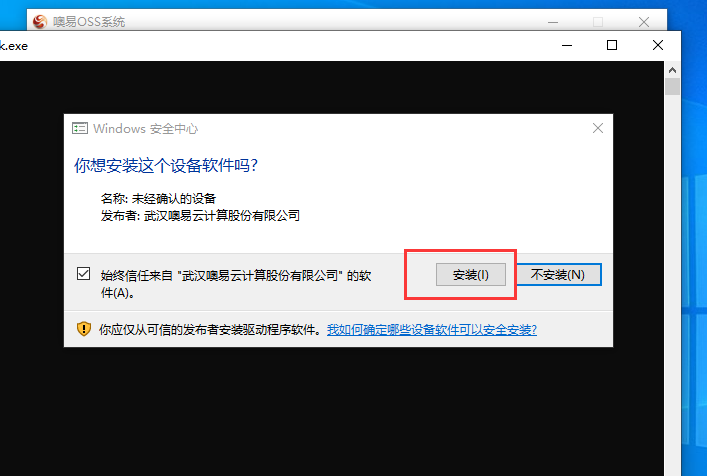Screen dimensions: 707x476
Task: Click the yellow shield warning icon
Action: [x=84, y=329]
